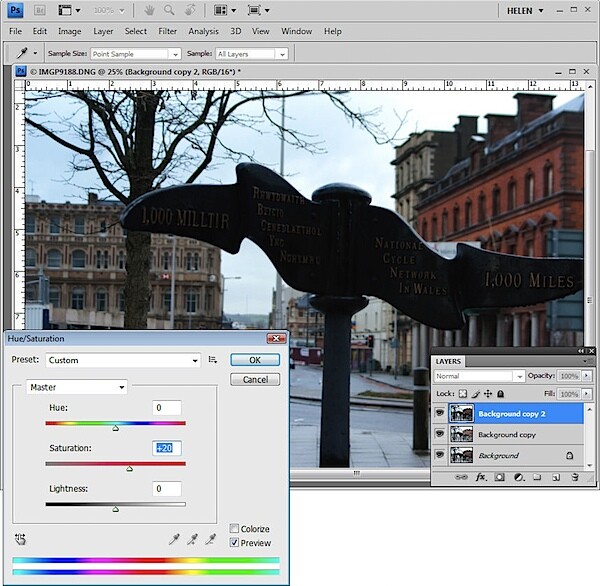Add a layer style with fx icon
Image resolution: width=600 pixels, height=586 pixels.
[x=481, y=477]
